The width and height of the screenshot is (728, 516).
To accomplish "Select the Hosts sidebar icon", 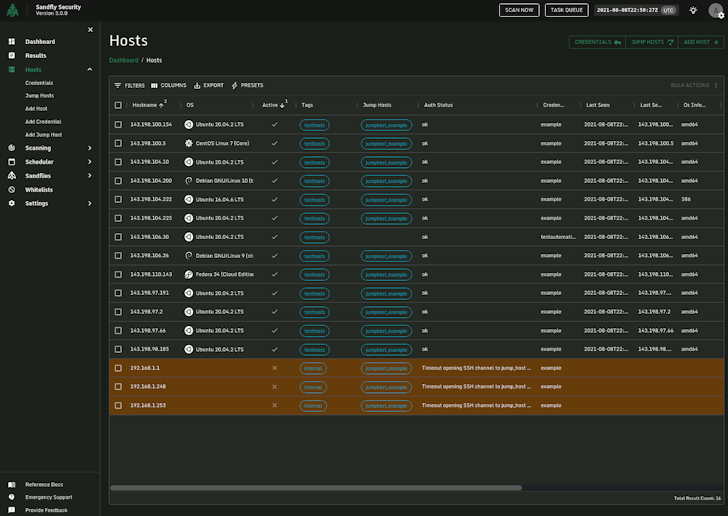I will [x=12, y=69].
